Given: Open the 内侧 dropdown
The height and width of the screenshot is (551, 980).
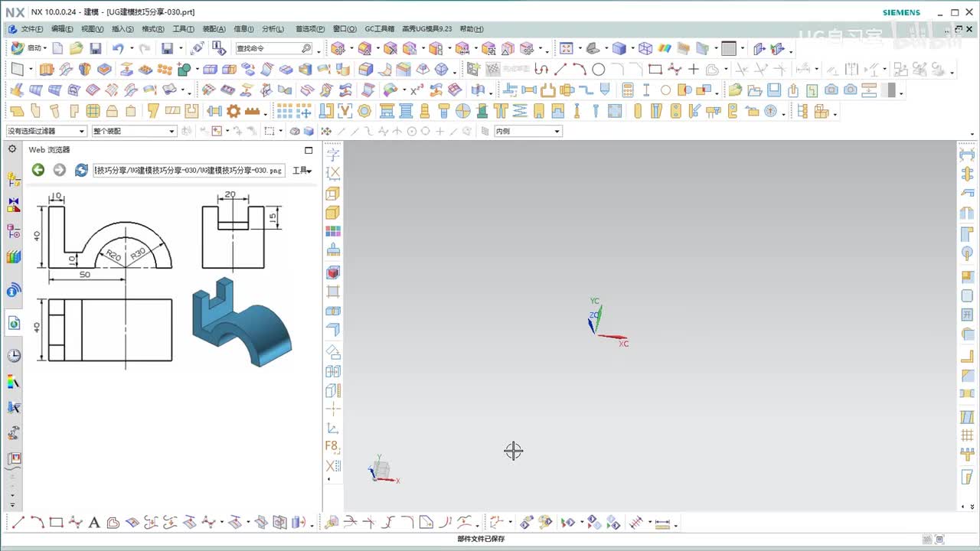Looking at the screenshot, I should (x=528, y=131).
